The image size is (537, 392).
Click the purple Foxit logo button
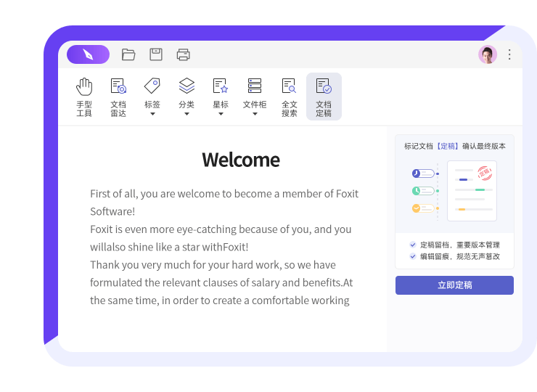[88, 54]
